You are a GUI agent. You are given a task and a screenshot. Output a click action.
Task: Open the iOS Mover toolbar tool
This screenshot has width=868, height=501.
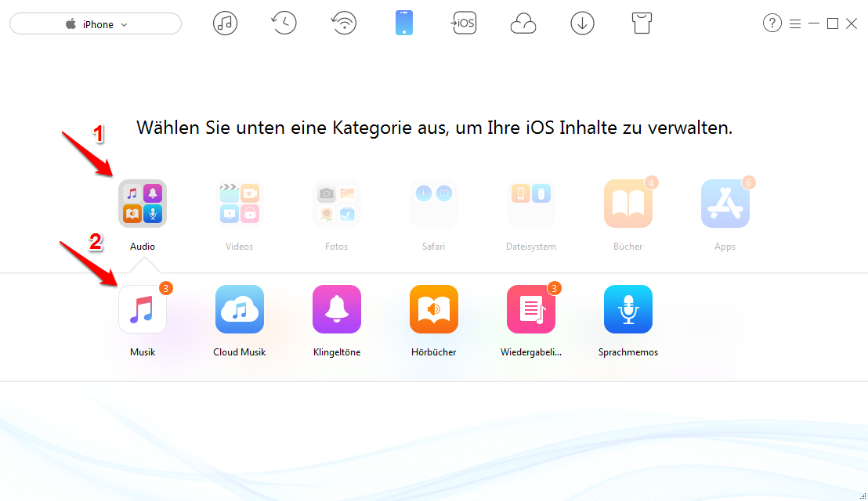(464, 23)
